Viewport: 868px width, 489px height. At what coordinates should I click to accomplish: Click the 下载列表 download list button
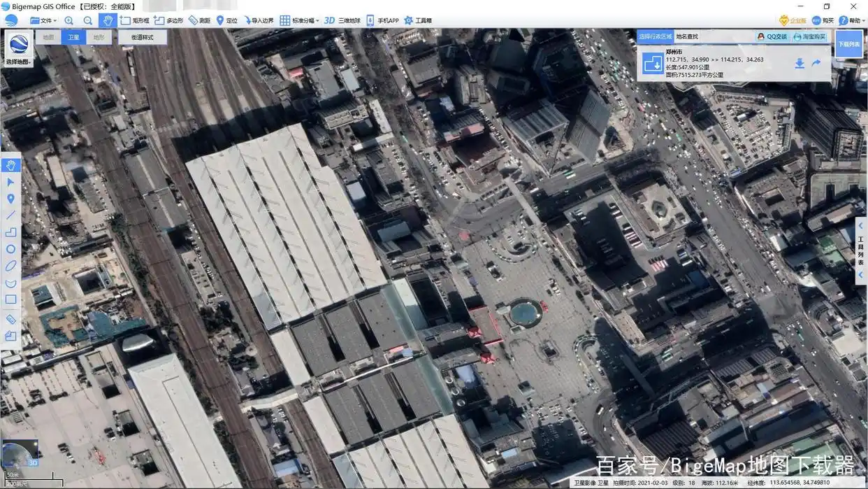[848, 43]
